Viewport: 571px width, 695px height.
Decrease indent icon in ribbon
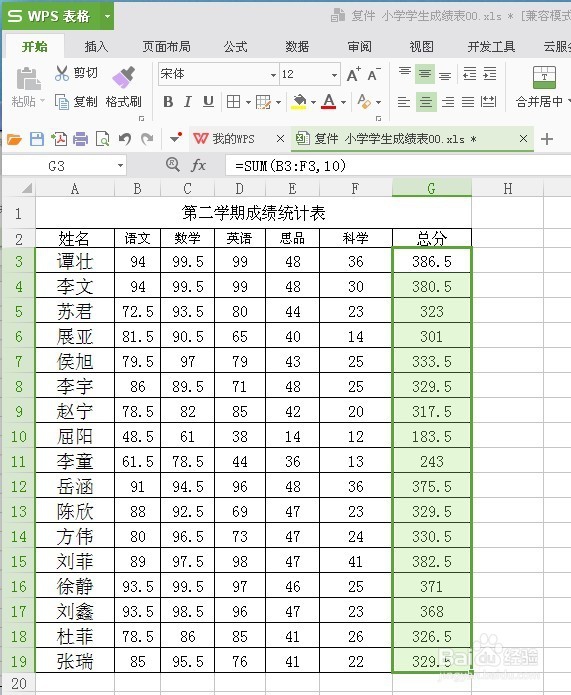(x=469, y=74)
